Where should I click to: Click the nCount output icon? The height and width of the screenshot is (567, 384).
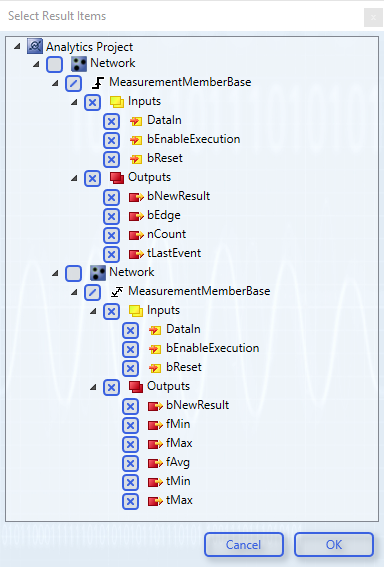(x=136, y=235)
